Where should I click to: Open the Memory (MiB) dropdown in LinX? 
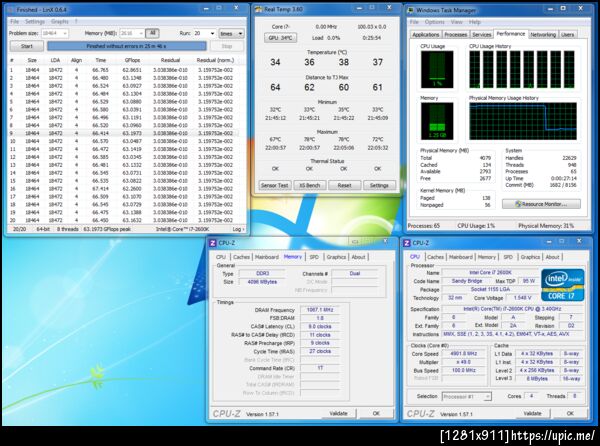(x=132, y=33)
